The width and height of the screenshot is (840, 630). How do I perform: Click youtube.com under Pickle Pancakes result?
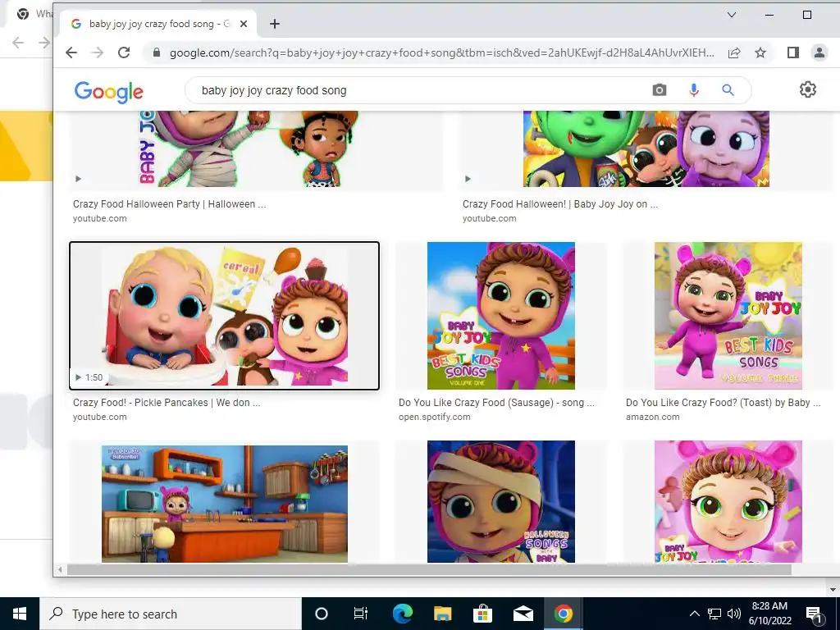tap(99, 418)
